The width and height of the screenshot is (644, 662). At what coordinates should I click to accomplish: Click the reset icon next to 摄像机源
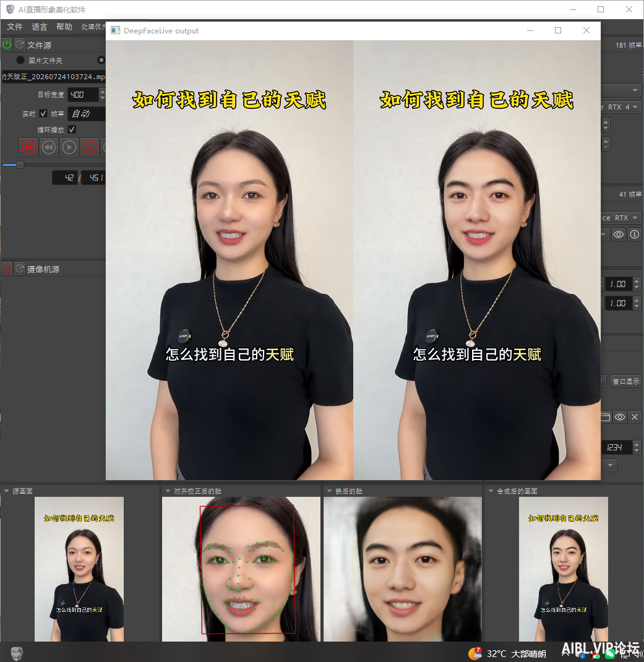[x=20, y=269]
